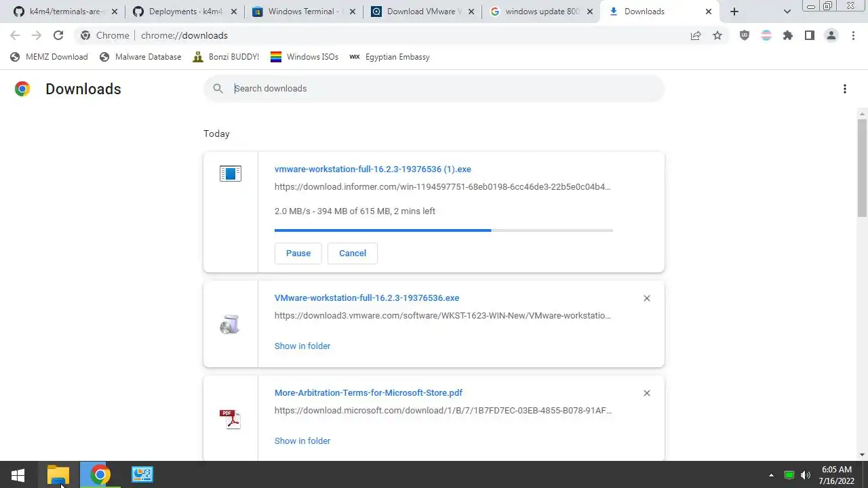This screenshot has height=488, width=868.
Task: Show the VMware exe in folder
Action: point(302,346)
